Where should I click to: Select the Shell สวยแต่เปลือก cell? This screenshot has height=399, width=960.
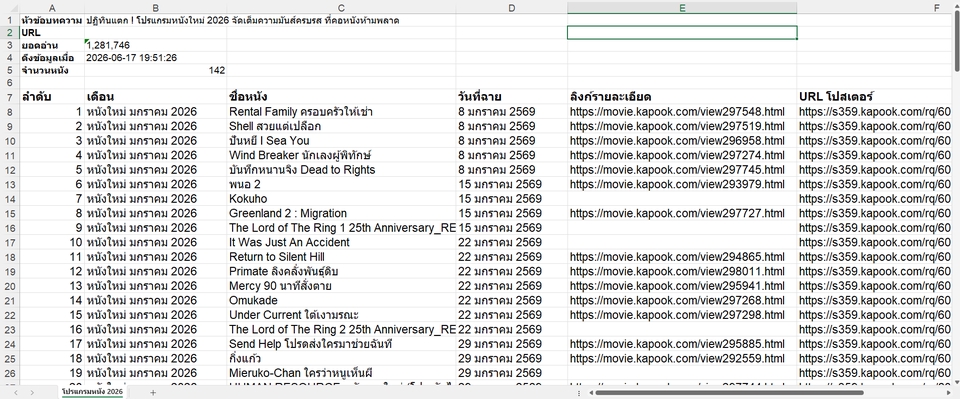(341, 126)
